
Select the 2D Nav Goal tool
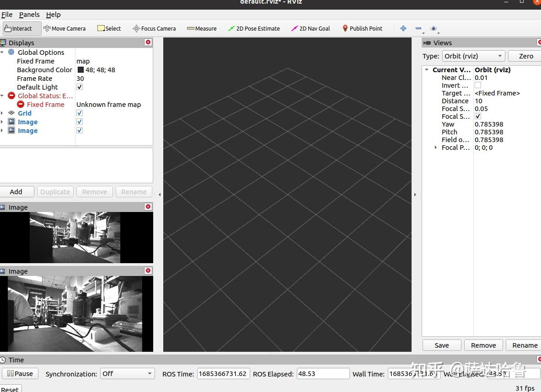[311, 28]
